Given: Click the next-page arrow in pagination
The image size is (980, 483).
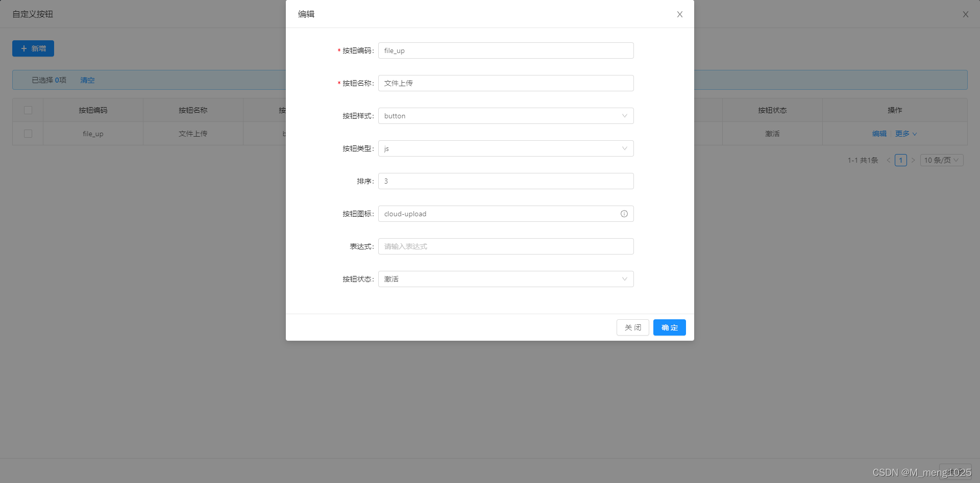Looking at the screenshot, I should [914, 160].
